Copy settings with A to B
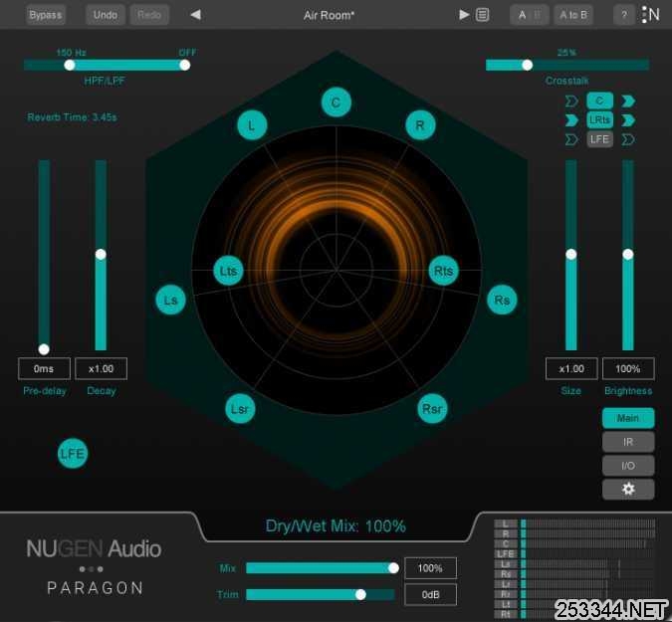672x622 pixels. [573, 15]
